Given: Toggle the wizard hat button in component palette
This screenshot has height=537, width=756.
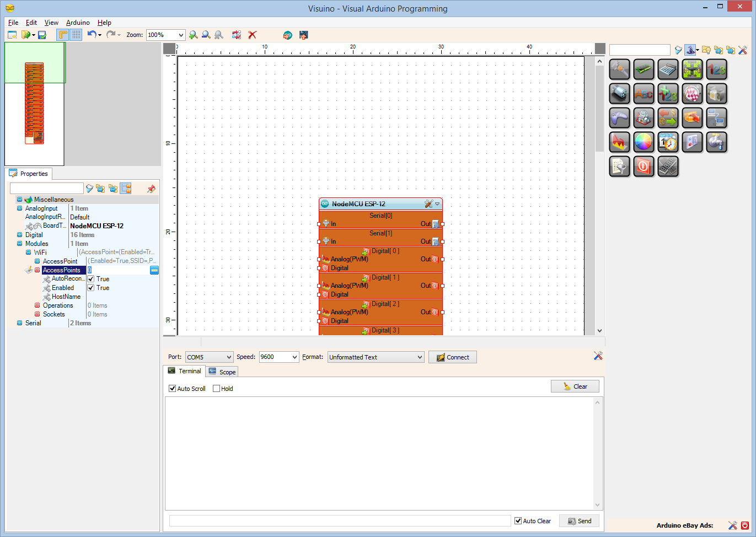Looking at the screenshot, I should coord(691,50).
